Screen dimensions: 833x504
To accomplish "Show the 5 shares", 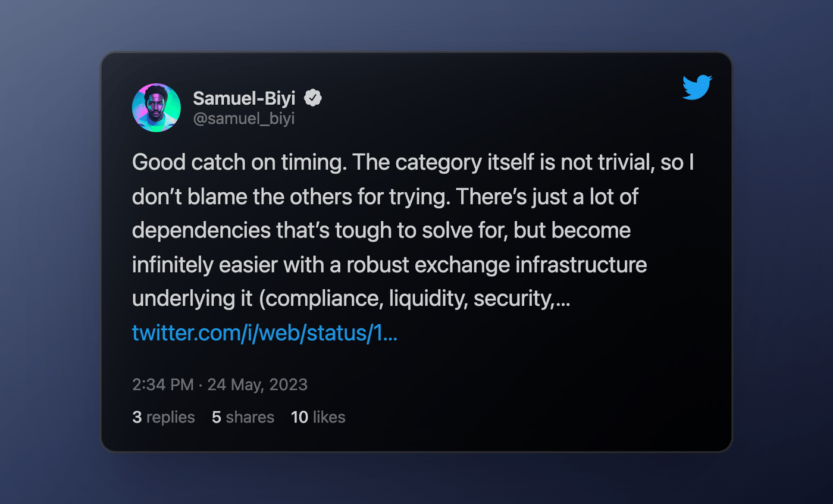I will 242,417.
